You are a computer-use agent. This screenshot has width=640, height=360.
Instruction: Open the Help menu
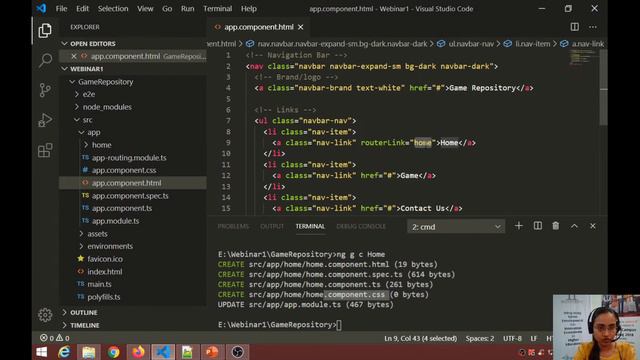coord(249,9)
